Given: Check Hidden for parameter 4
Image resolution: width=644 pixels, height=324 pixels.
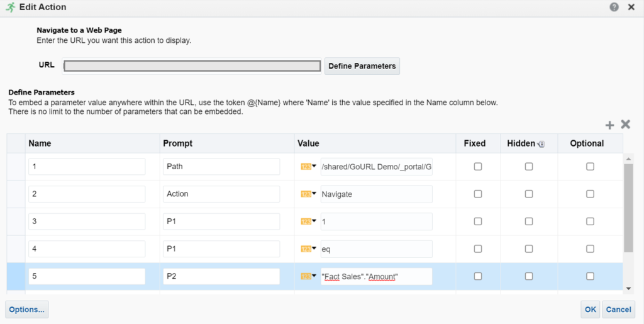Looking at the screenshot, I should [x=529, y=249].
